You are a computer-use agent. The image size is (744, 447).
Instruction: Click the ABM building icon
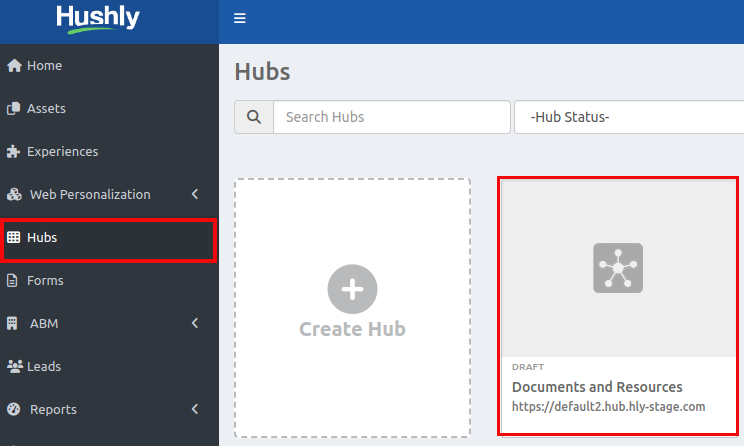12,324
